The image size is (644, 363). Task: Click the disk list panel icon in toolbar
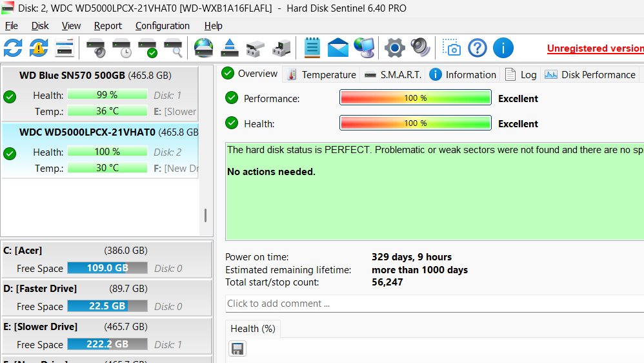(x=65, y=48)
